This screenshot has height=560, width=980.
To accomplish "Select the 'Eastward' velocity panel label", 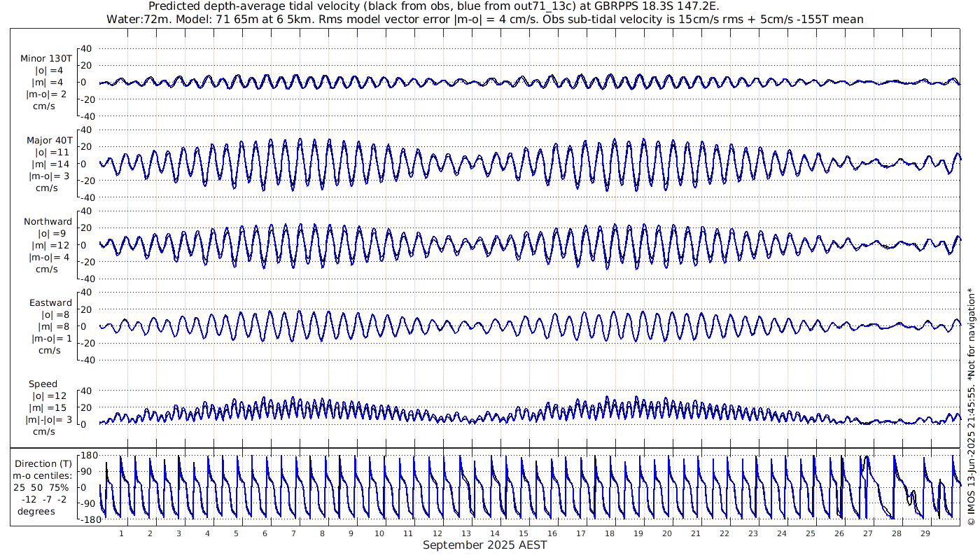I will click(x=50, y=302).
